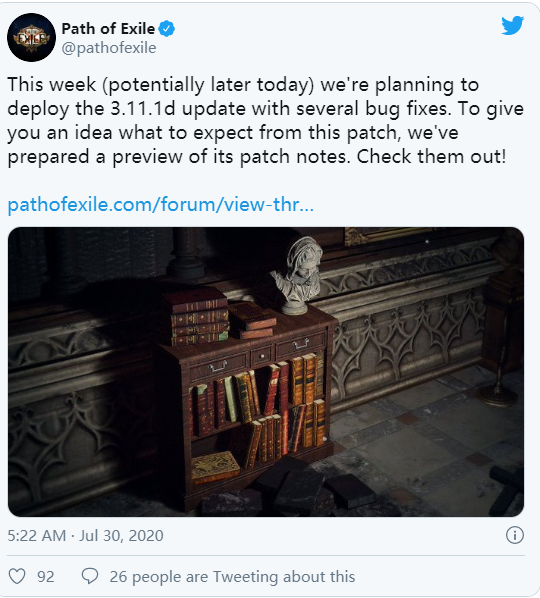Open the @pathofexile handle link
This screenshot has width=540, height=598.
(109, 48)
